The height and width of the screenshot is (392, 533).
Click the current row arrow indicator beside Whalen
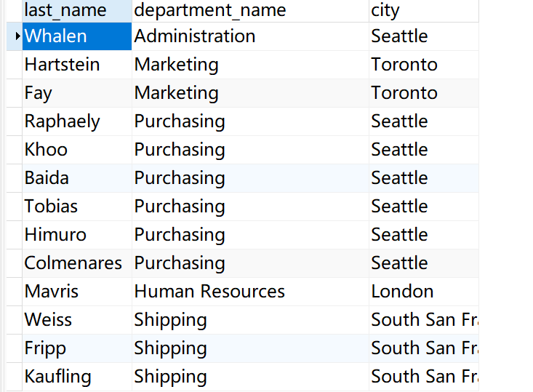coord(17,36)
